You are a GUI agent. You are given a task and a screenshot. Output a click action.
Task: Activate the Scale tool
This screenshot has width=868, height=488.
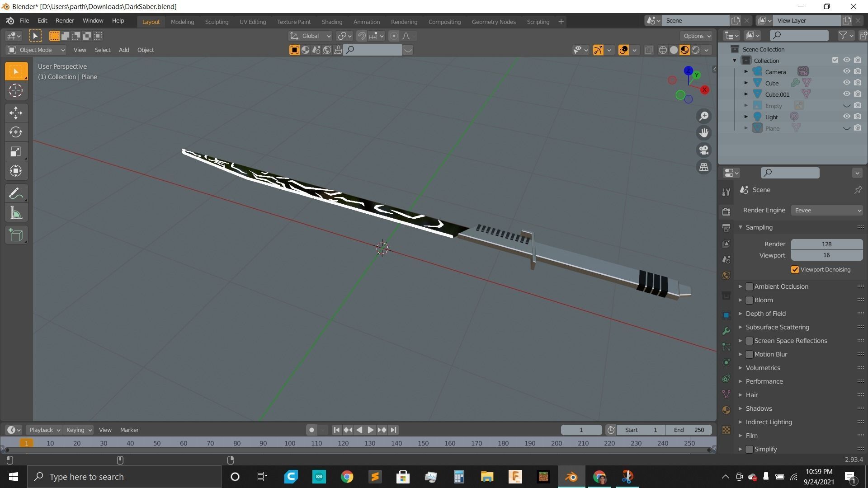[16, 151]
